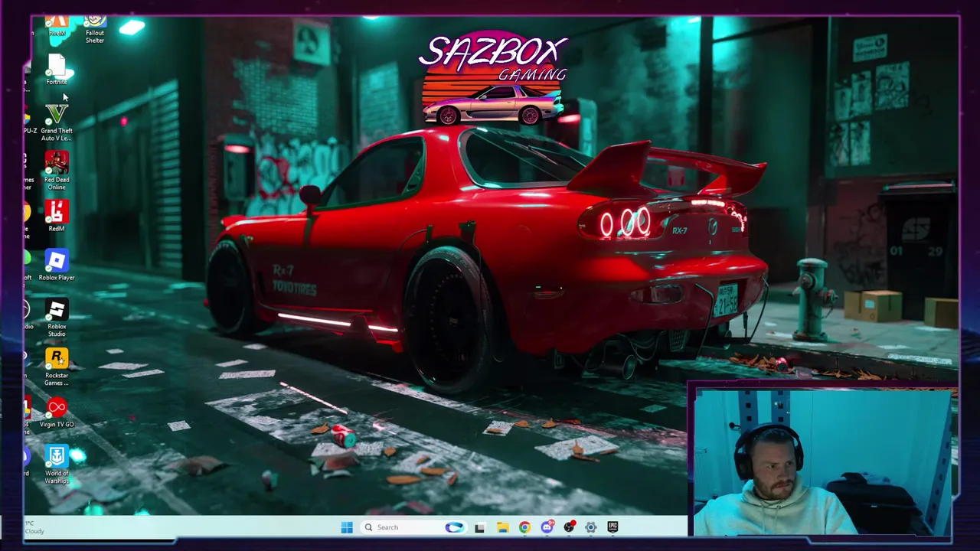This screenshot has width=980, height=551.
Task: Open Red Dead Online desktop shortcut
Action: pyautogui.click(x=57, y=171)
